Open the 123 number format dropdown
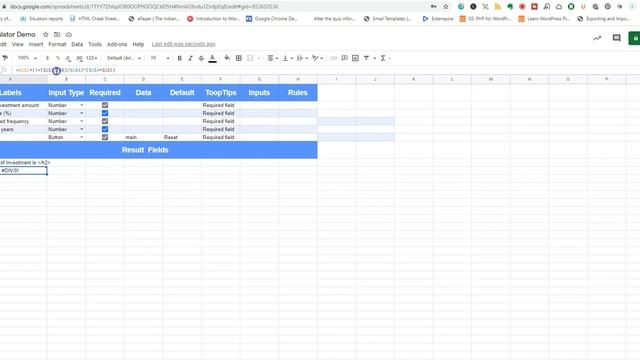The width and height of the screenshot is (640, 360). click(91, 58)
